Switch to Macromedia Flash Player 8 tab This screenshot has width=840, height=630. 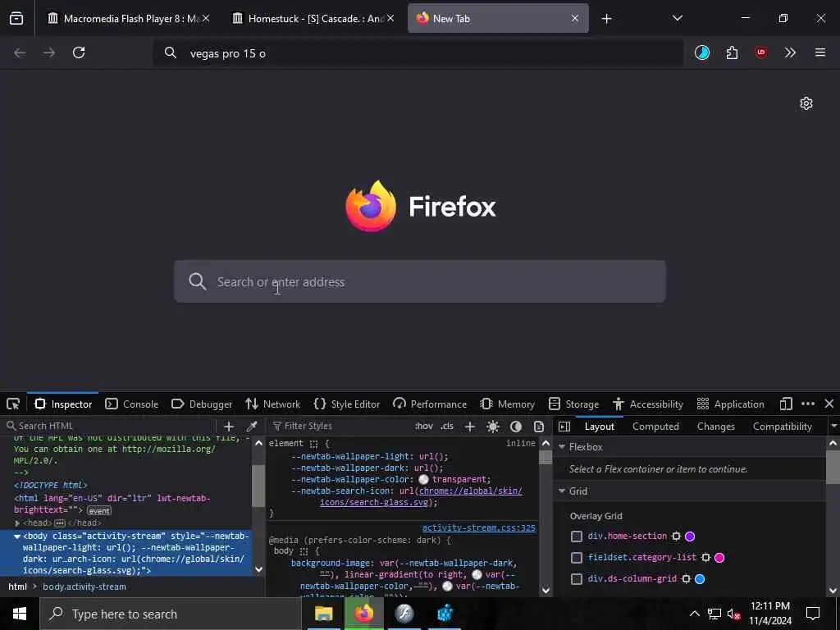coord(127,19)
